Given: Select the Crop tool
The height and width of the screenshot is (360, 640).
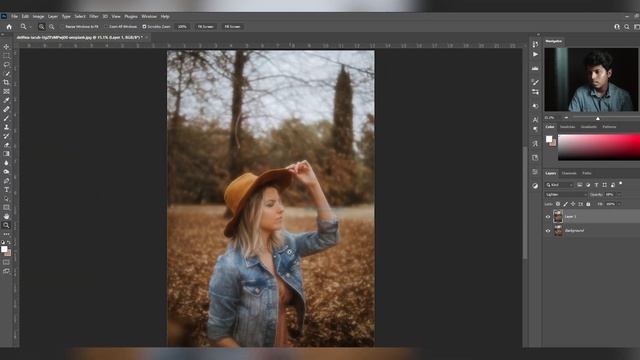Looking at the screenshot, I should pyautogui.click(x=6, y=82).
